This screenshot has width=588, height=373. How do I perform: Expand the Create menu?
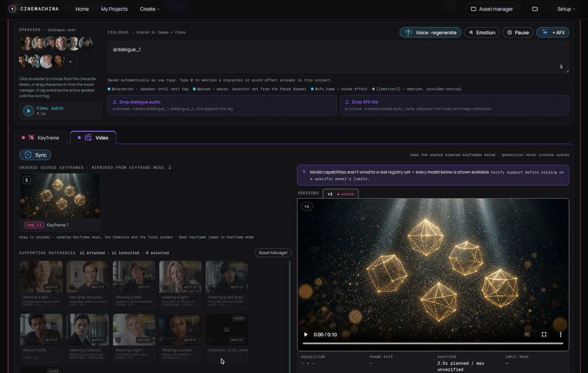(150, 9)
